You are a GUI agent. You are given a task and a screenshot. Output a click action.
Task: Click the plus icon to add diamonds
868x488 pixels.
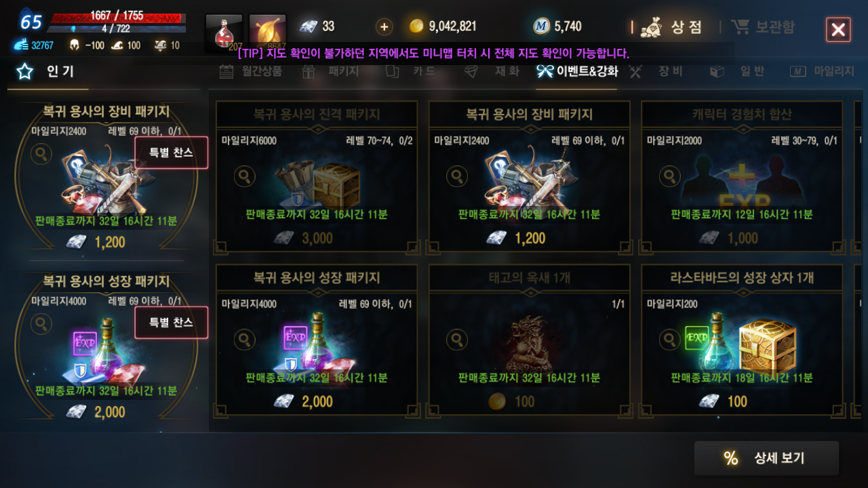(384, 27)
